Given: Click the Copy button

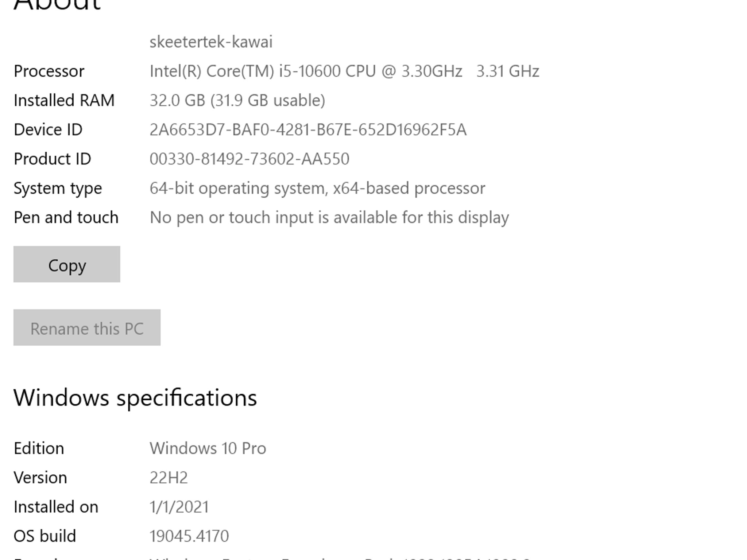Looking at the screenshot, I should pos(66,265).
